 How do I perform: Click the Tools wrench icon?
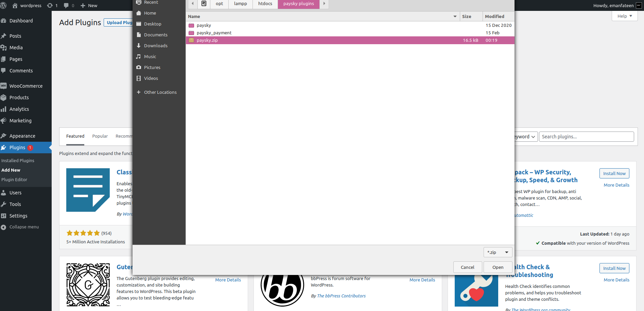click(x=4, y=204)
